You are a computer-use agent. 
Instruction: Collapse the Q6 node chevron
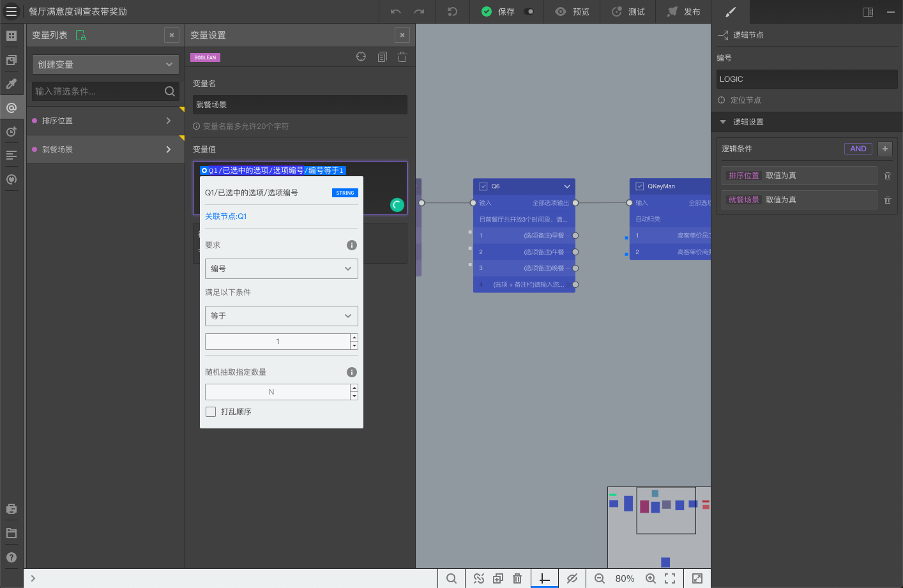tap(567, 186)
